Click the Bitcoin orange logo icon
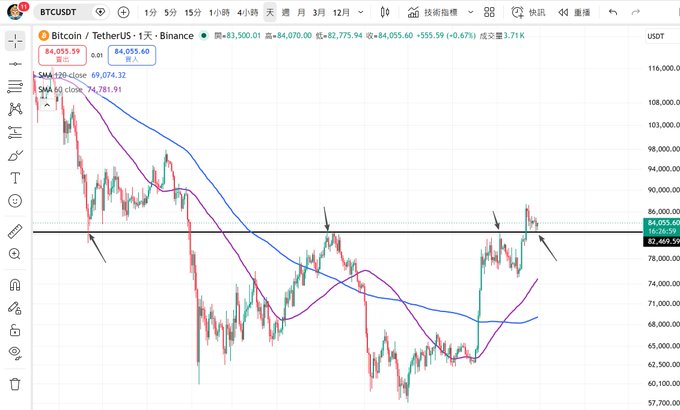Viewport: 680px width, 410px height. 43,36
